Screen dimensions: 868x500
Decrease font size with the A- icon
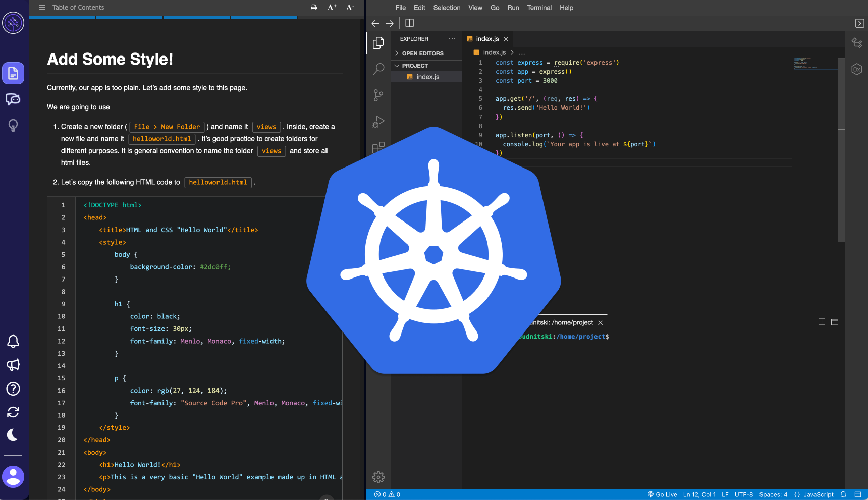click(350, 8)
